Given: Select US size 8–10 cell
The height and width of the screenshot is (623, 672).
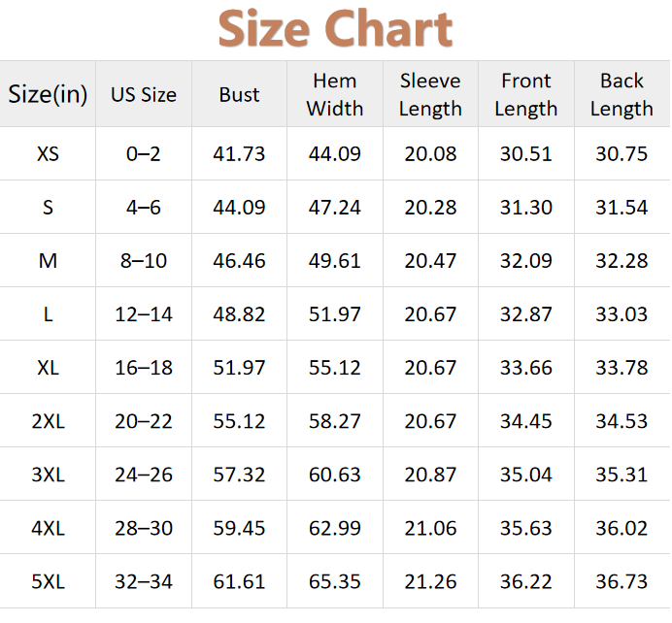Looking at the screenshot, I should [144, 261].
